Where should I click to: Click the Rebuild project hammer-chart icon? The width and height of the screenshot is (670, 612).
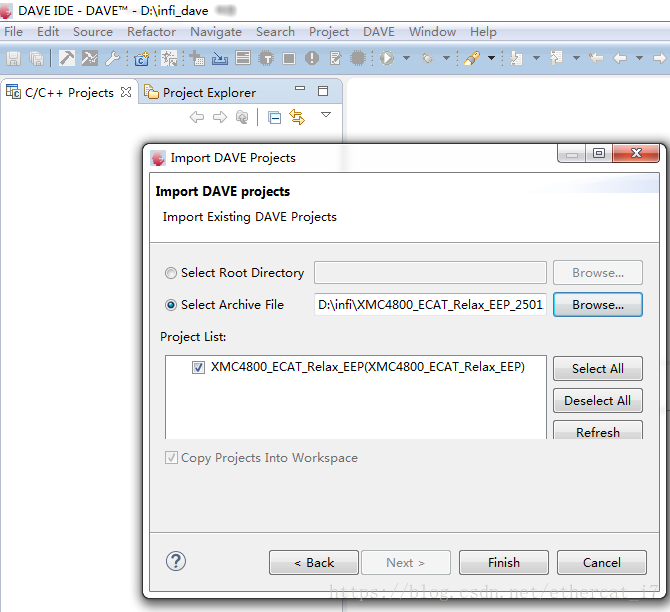90,58
